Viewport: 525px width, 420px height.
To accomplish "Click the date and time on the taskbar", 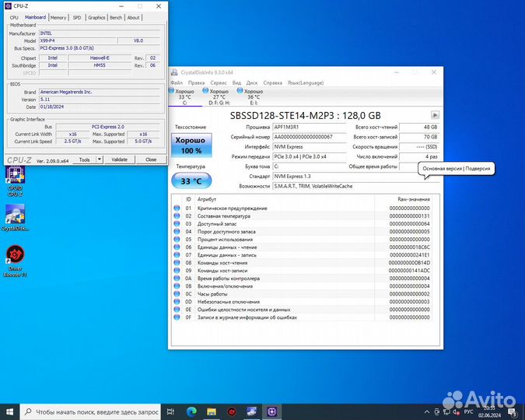I will click(x=489, y=412).
